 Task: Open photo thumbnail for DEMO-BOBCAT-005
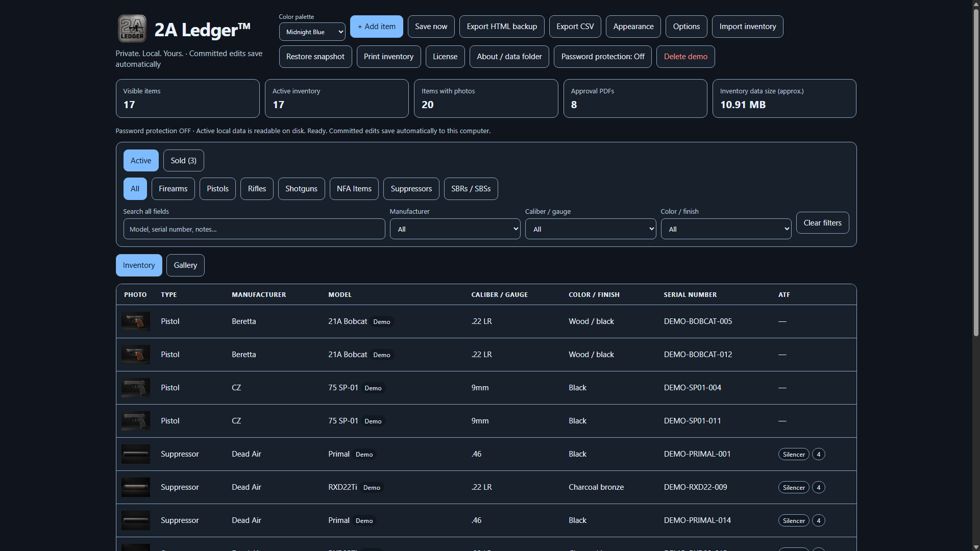[136, 321]
